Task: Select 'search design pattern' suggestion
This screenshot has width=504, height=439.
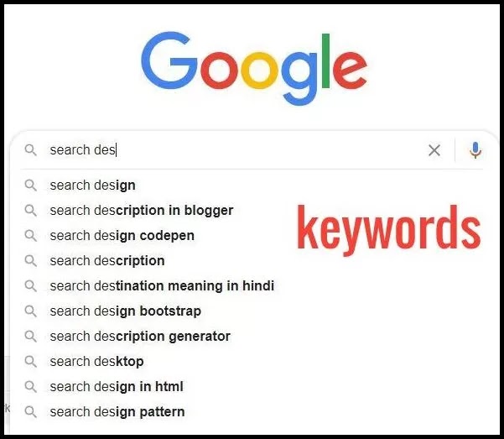Action: pyautogui.click(x=117, y=412)
